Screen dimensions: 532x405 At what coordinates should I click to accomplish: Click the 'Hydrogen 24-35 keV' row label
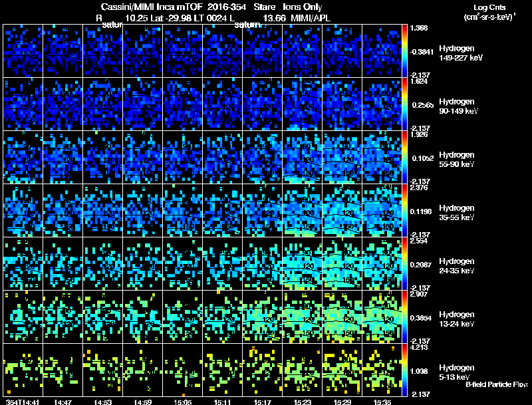[x=457, y=266]
